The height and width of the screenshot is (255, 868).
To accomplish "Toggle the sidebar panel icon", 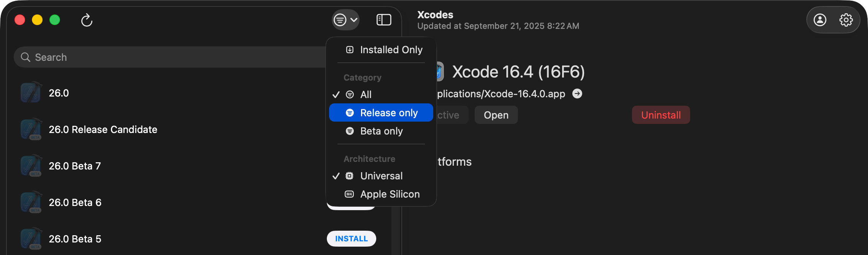I will [384, 20].
